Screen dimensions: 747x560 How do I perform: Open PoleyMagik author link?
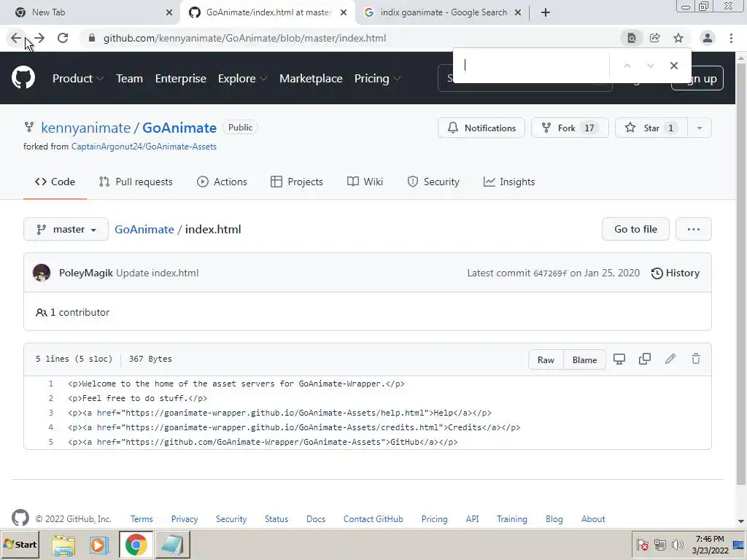(x=86, y=273)
